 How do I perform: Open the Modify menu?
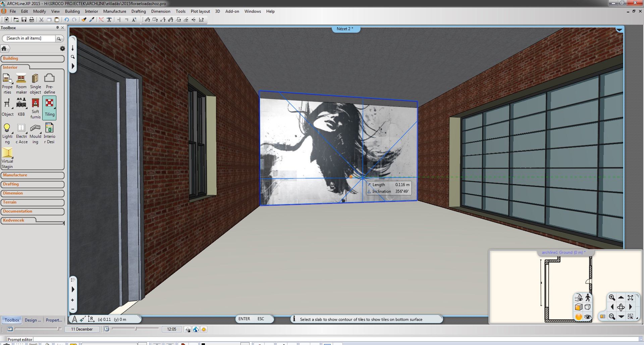click(x=40, y=11)
